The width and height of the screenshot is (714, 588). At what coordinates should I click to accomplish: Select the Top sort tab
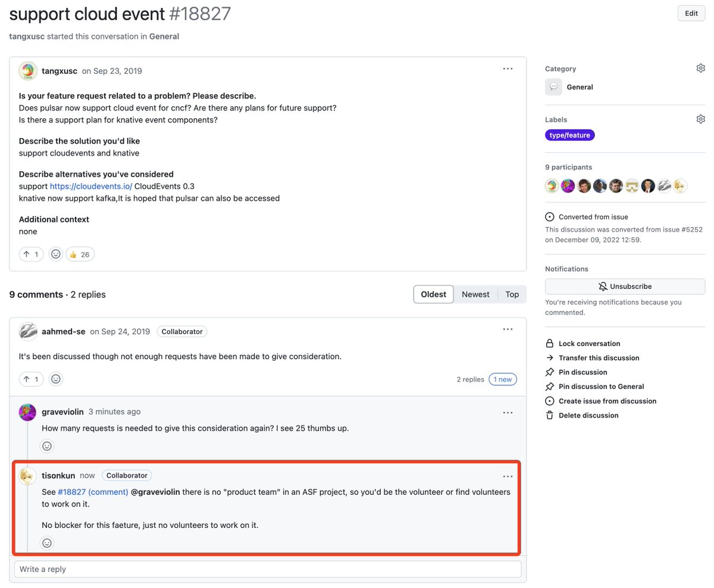point(512,294)
